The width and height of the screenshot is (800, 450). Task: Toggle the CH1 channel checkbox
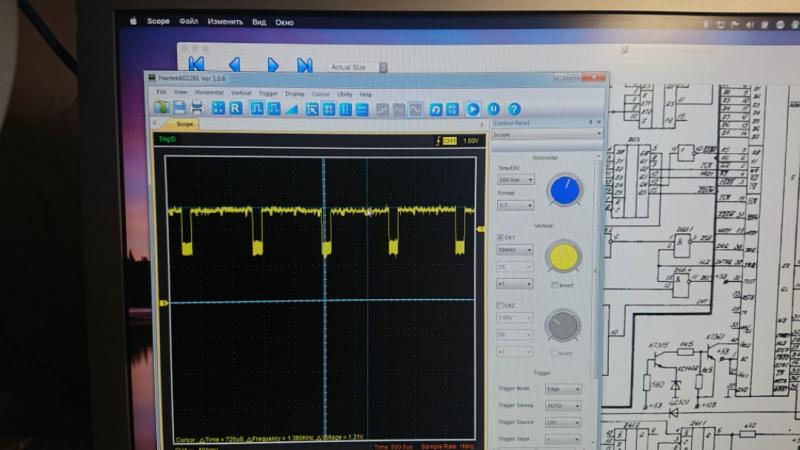tap(500, 237)
